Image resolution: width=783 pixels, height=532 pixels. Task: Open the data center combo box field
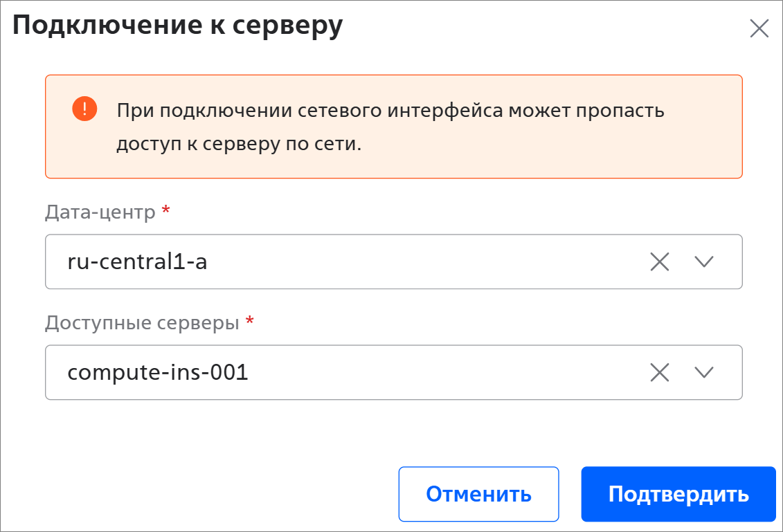[393, 262]
